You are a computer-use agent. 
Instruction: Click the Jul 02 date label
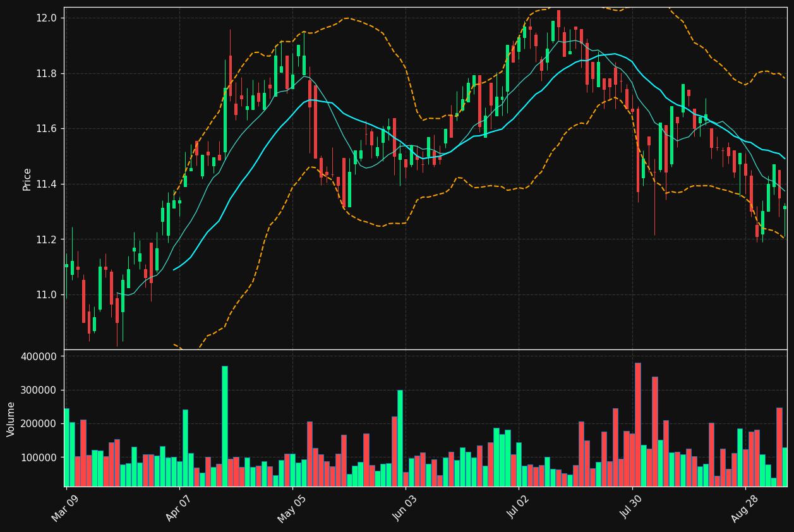point(519,507)
